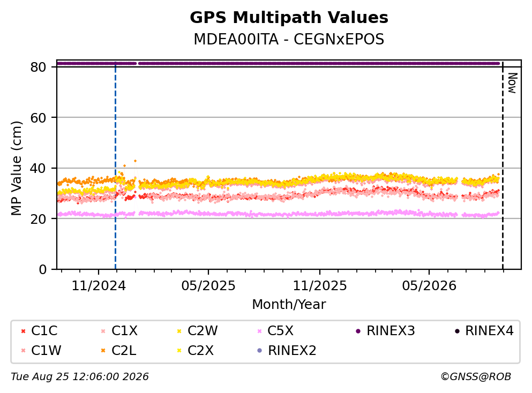
Task: Click the MP Value (cm) axis label
Action: pyautogui.click(x=16, y=168)
